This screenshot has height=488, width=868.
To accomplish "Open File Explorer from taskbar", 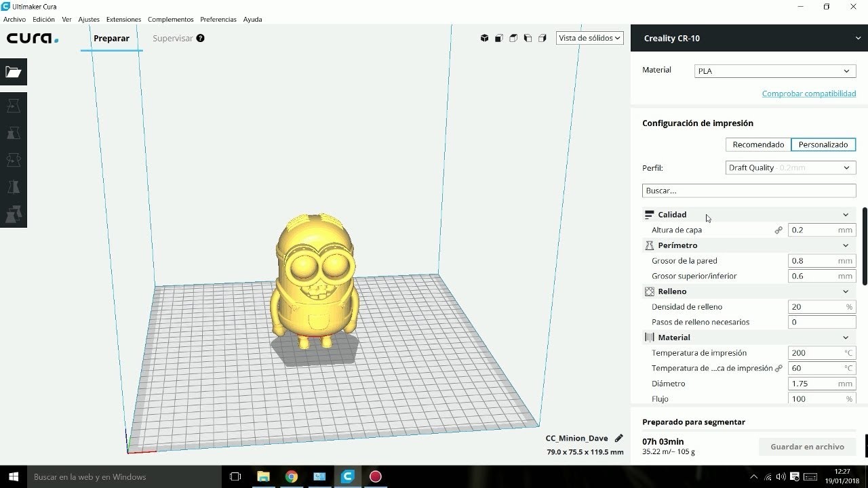I will click(263, 476).
